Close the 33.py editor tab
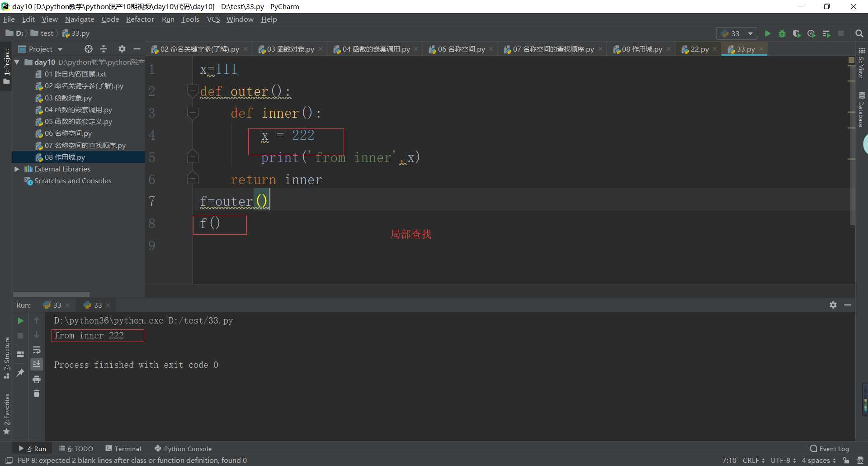 coord(761,49)
